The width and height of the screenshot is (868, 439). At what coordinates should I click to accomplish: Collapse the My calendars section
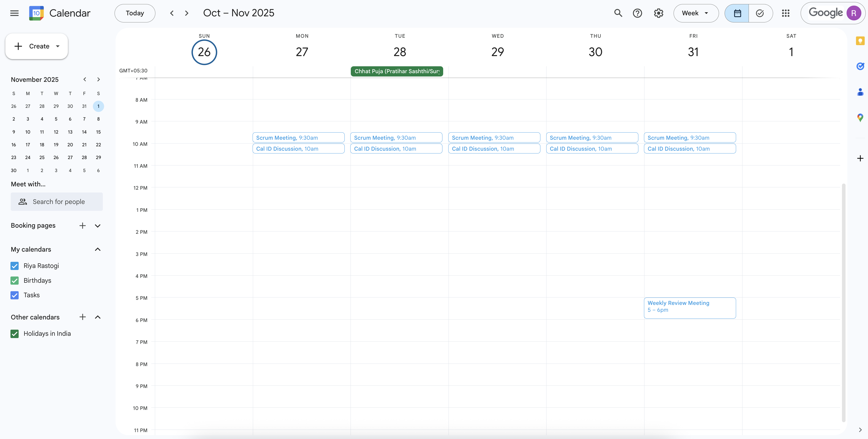98,249
